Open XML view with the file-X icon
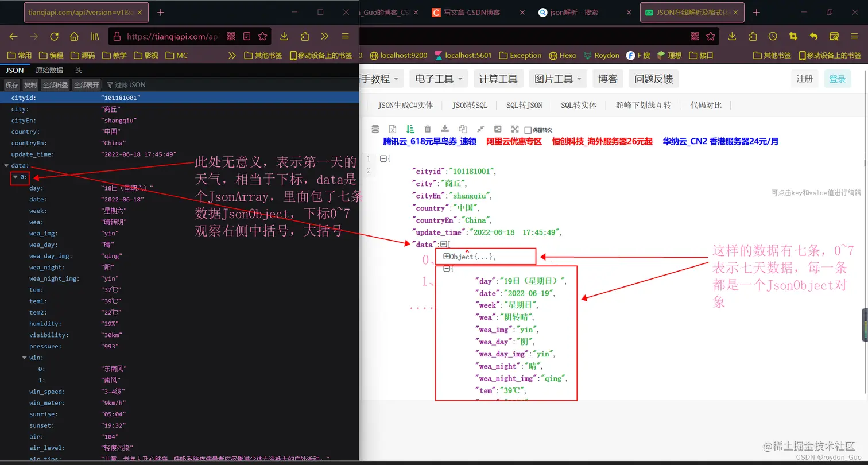This screenshot has width=868, height=465. tap(393, 129)
